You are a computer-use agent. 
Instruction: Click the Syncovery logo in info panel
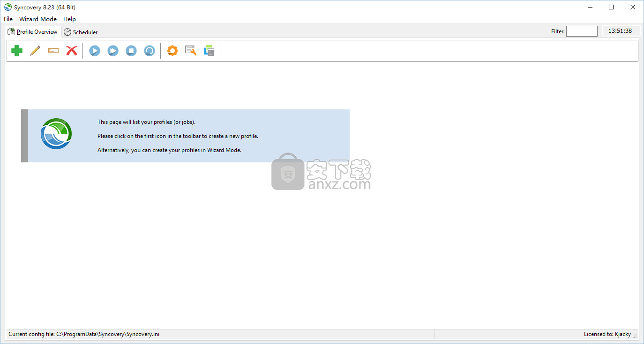(x=56, y=134)
